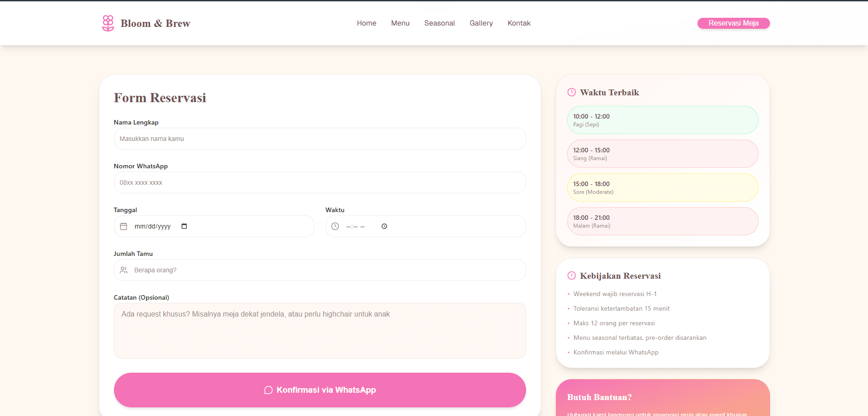Submit with Konfirmasi via WhatsApp button
Image resolution: width=868 pixels, height=416 pixels.
click(320, 390)
